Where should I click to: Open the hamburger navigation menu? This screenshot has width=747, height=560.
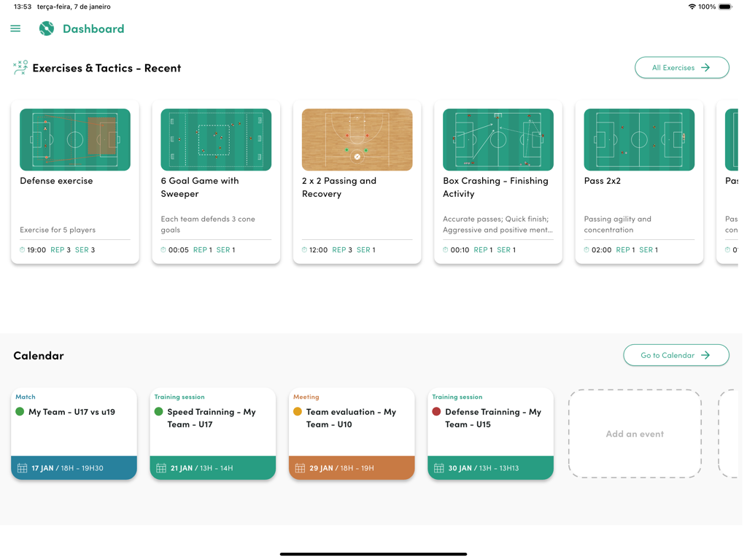pyautogui.click(x=15, y=28)
